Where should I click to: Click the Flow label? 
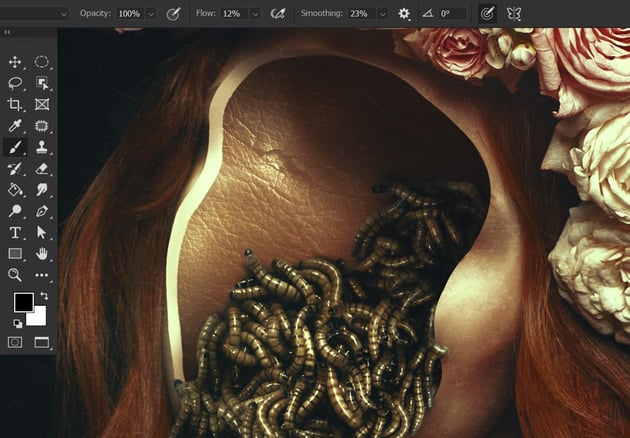click(x=206, y=13)
